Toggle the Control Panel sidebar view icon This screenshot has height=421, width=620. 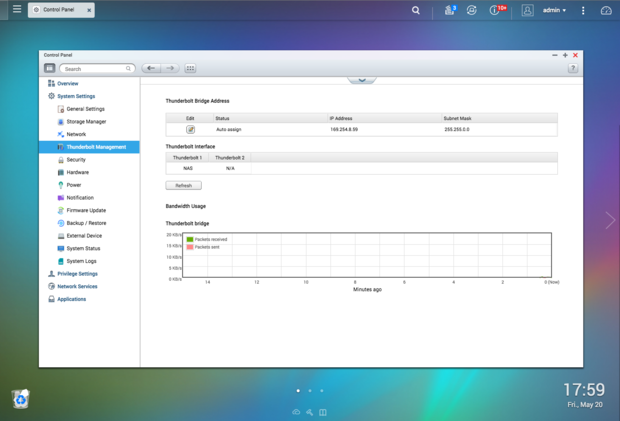pyautogui.click(x=49, y=68)
